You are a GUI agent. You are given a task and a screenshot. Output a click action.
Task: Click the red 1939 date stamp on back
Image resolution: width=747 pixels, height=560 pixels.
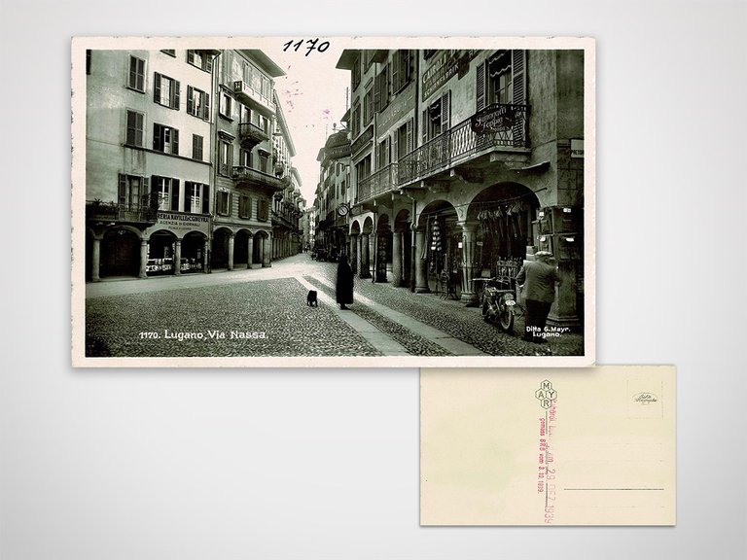548,468
